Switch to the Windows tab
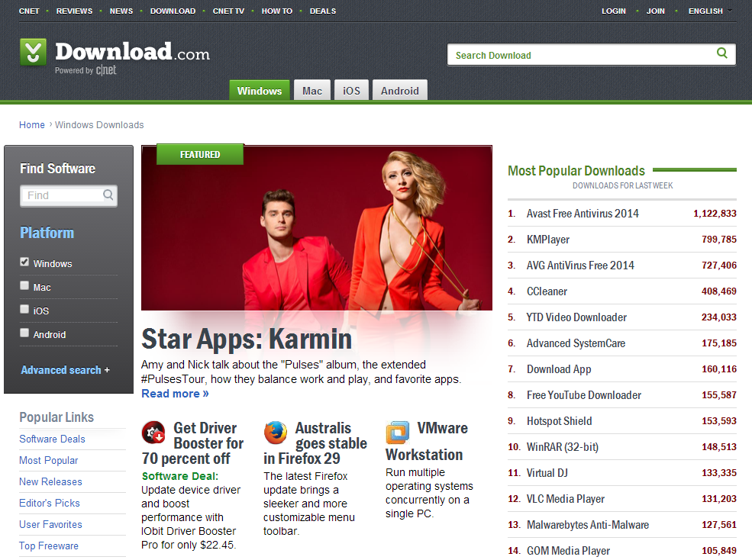 click(x=260, y=90)
